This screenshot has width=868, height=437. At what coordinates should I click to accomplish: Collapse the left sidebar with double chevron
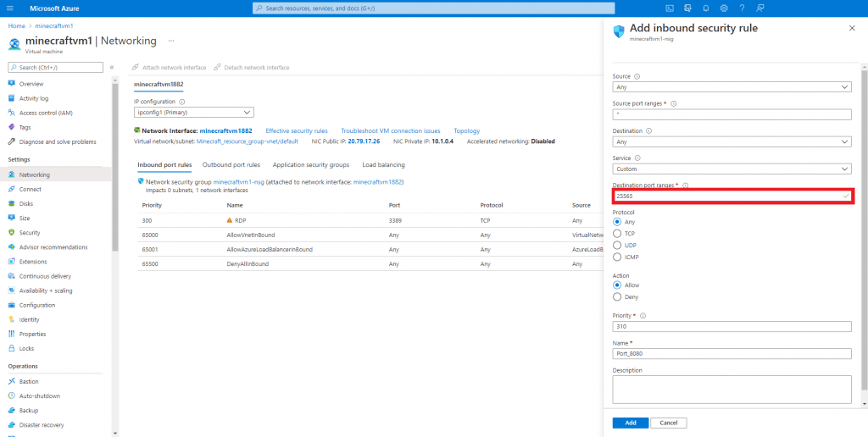(112, 67)
